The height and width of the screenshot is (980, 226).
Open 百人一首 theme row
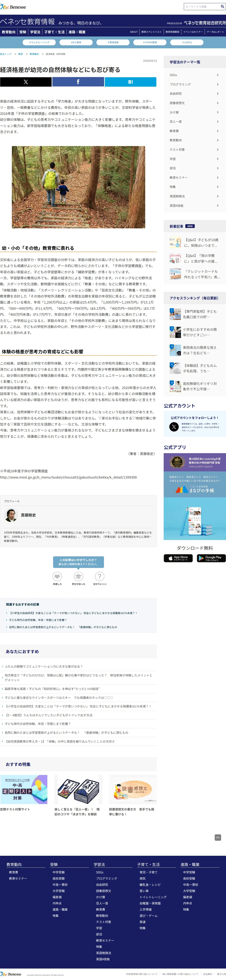(194, 122)
